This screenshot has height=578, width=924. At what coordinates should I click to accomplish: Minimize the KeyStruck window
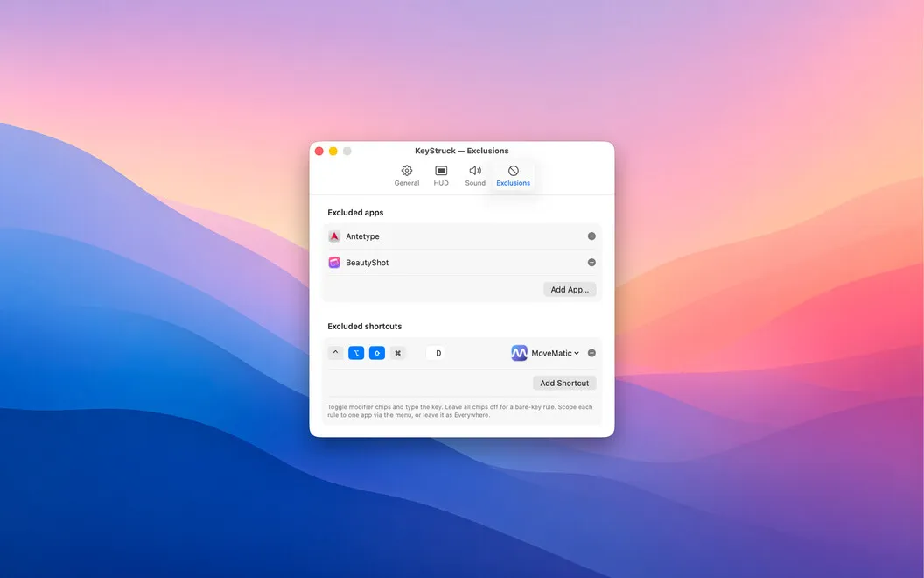pos(333,151)
